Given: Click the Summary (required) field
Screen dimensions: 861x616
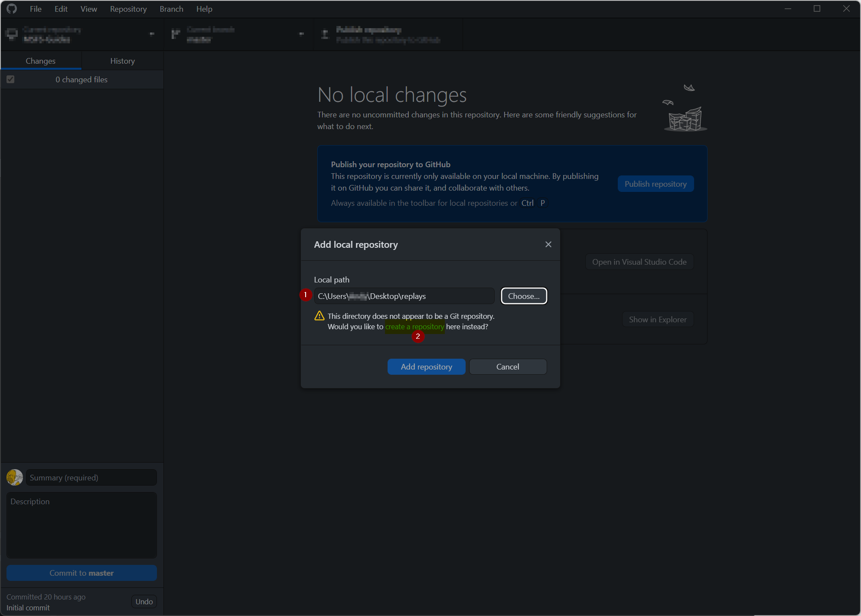Looking at the screenshot, I should click(91, 477).
